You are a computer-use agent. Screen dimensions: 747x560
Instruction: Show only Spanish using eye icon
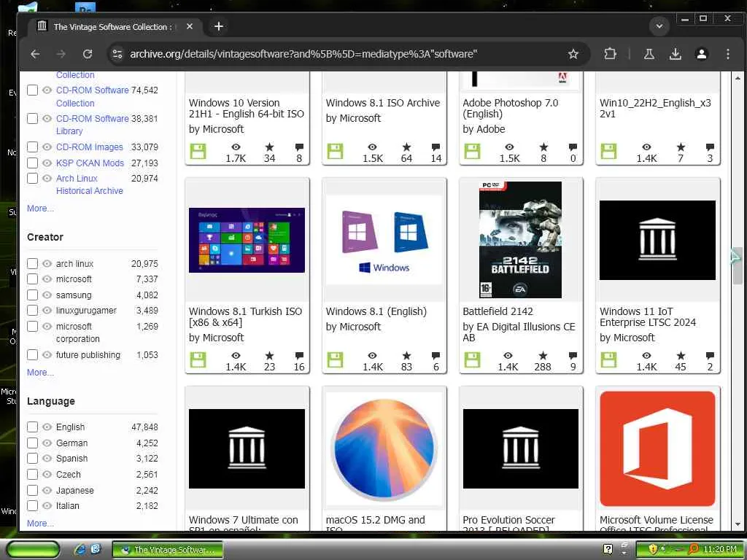[x=47, y=458]
